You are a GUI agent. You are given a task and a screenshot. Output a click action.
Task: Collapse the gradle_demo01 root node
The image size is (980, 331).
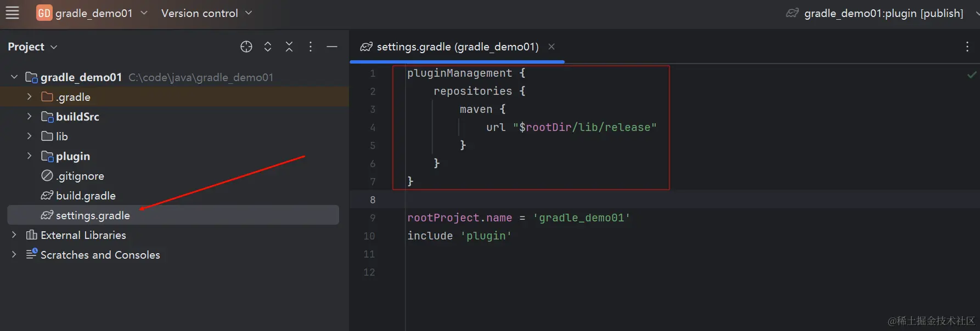[x=14, y=77]
